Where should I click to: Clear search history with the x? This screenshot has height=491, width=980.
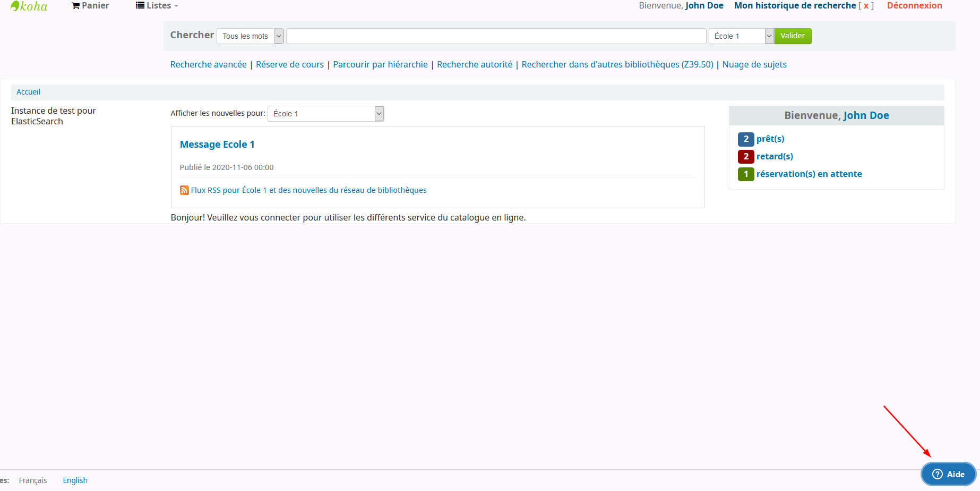tap(866, 6)
